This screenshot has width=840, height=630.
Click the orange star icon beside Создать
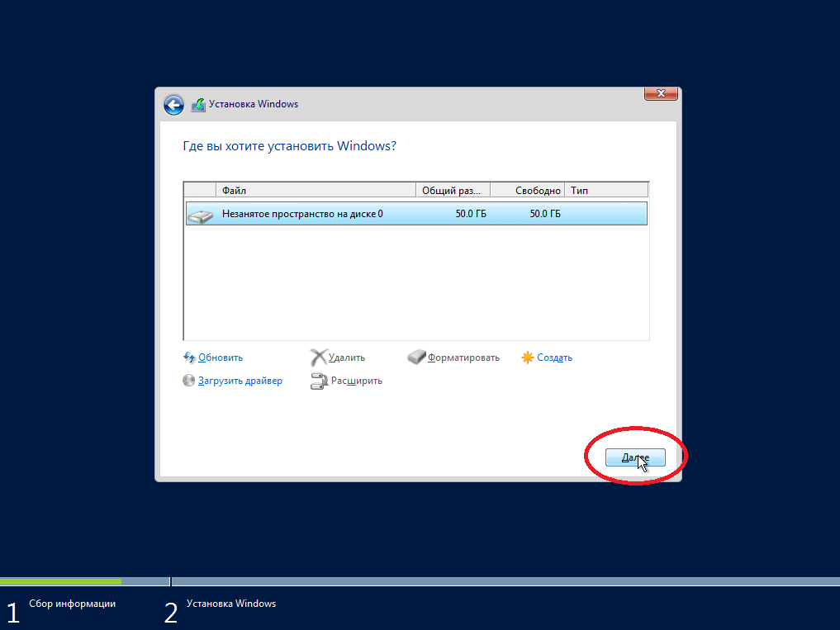528,358
